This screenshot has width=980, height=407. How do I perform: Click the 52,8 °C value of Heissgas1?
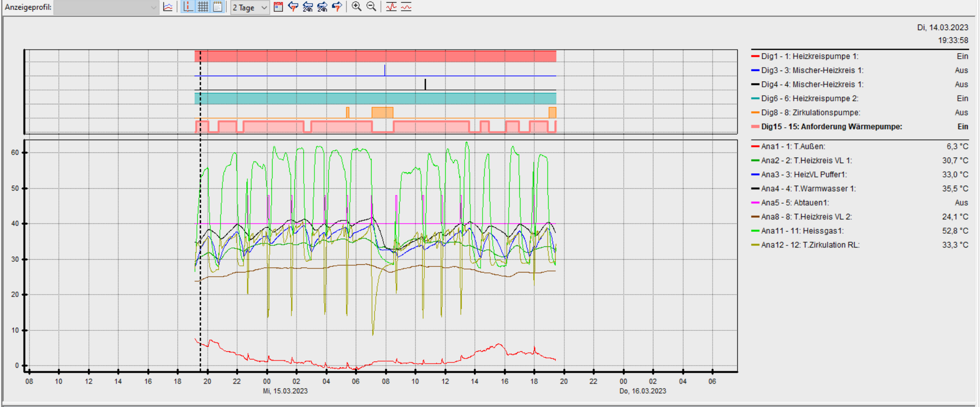tap(955, 231)
